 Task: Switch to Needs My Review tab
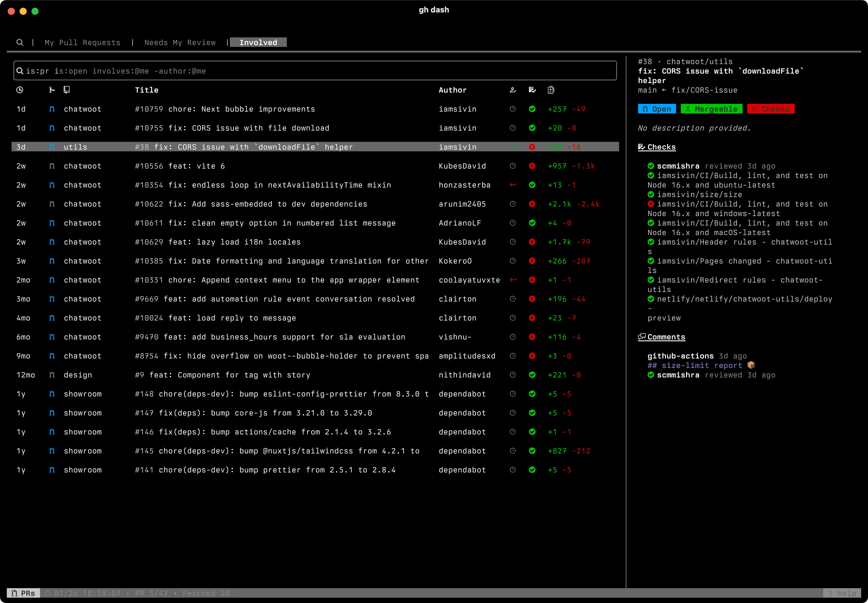coord(180,42)
